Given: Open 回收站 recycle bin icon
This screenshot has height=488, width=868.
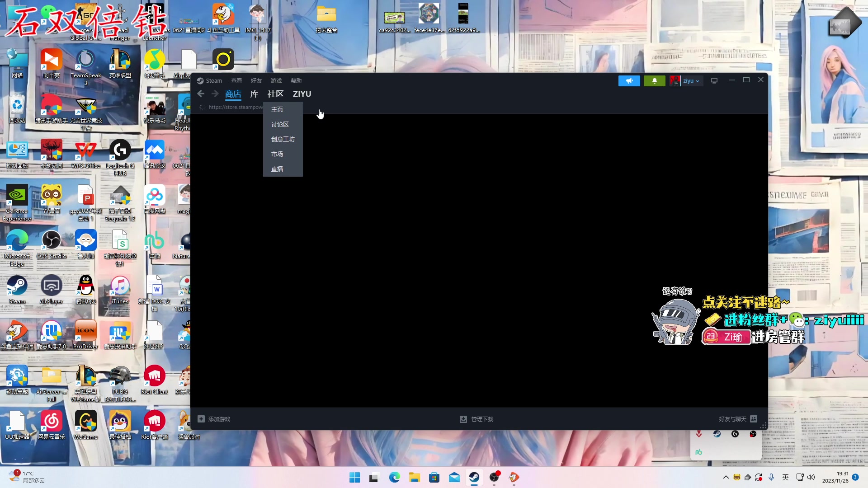Looking at the screenshot, I should pyautogui.click(x=17, y=109).
